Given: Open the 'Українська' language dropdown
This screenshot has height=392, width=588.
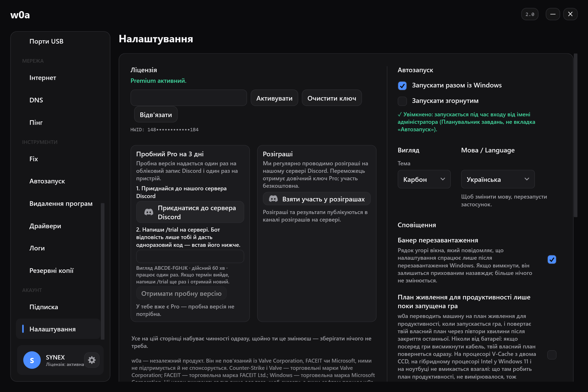Looking at the screenshot, I should click(498, 179).
